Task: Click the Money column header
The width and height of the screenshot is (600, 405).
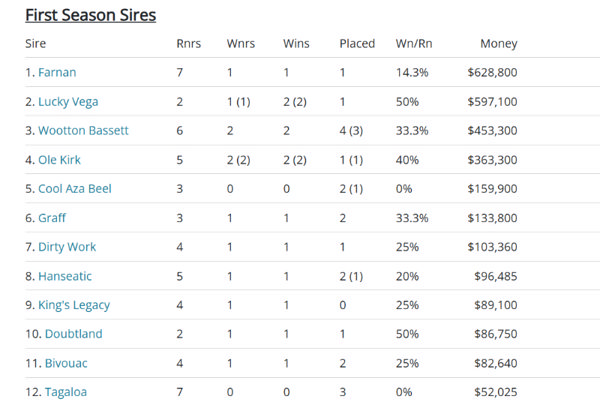Action: 498,44
